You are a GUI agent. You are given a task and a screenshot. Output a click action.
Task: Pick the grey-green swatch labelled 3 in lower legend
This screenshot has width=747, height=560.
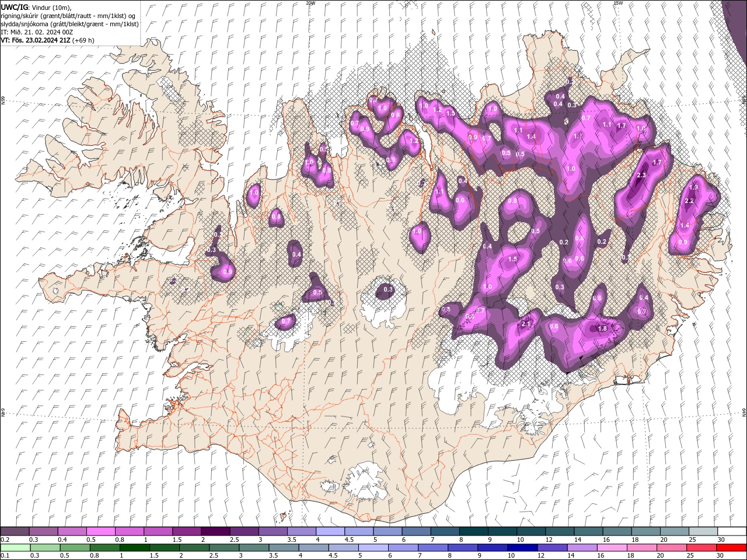[x=253, y=548]
